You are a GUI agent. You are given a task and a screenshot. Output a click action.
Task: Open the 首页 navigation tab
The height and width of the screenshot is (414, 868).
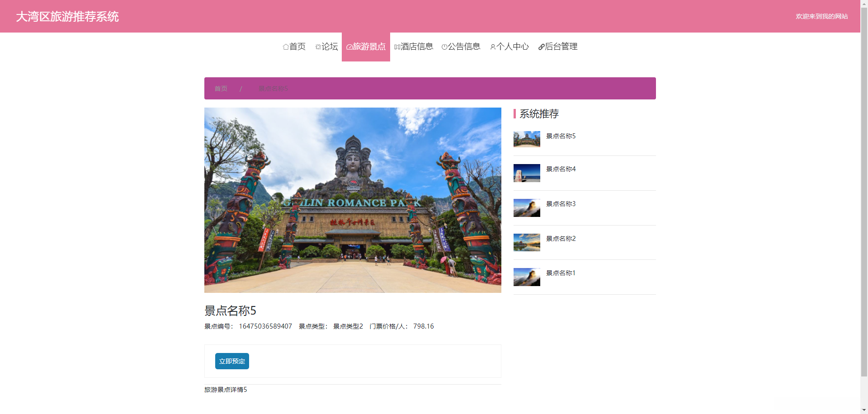pyautogui.click(x=294, y=47)
